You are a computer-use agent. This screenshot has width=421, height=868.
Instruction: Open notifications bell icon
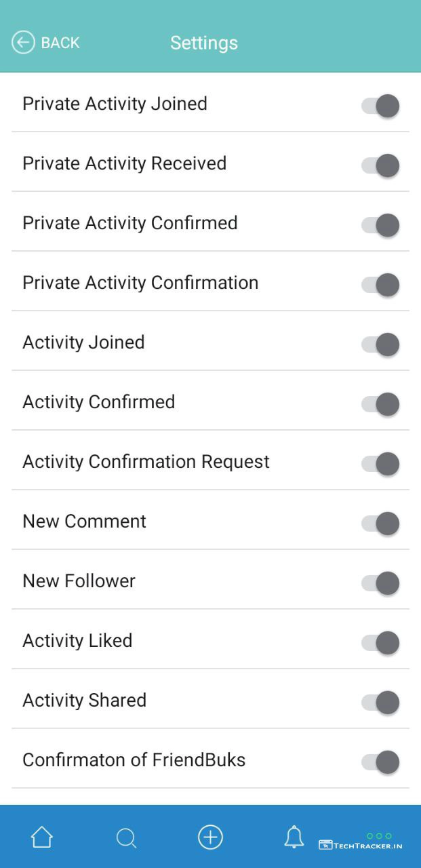tap(294, 837)
